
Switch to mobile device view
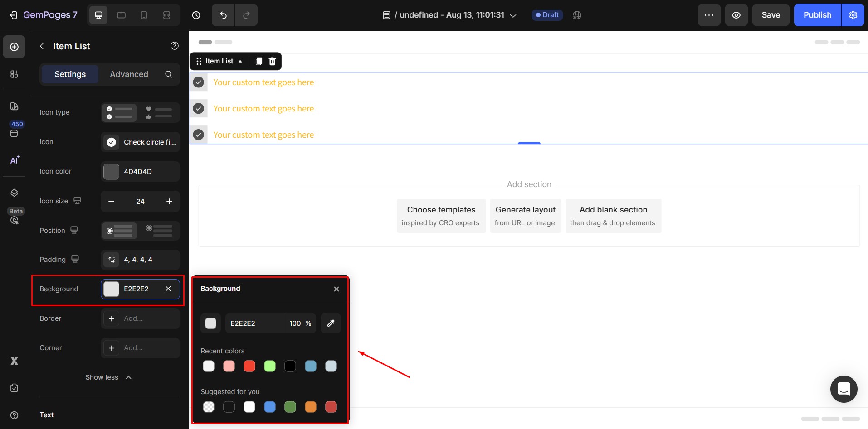coord(144,15)
